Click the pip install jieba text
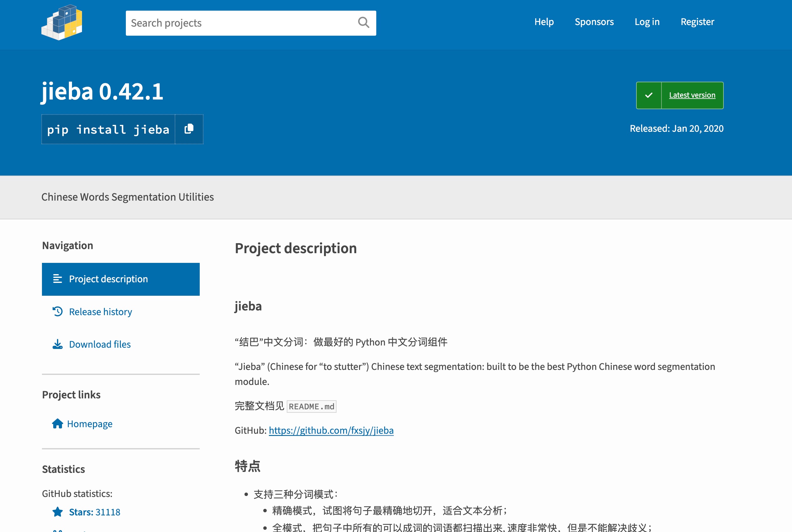This screenshot has height=532, width=792. pyautogui.click(x=108, y=129)
